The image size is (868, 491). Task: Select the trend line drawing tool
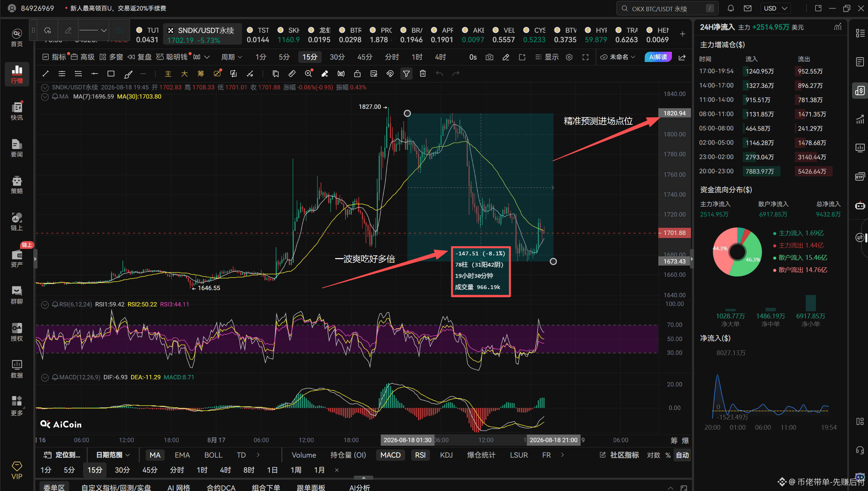point(45,74)
